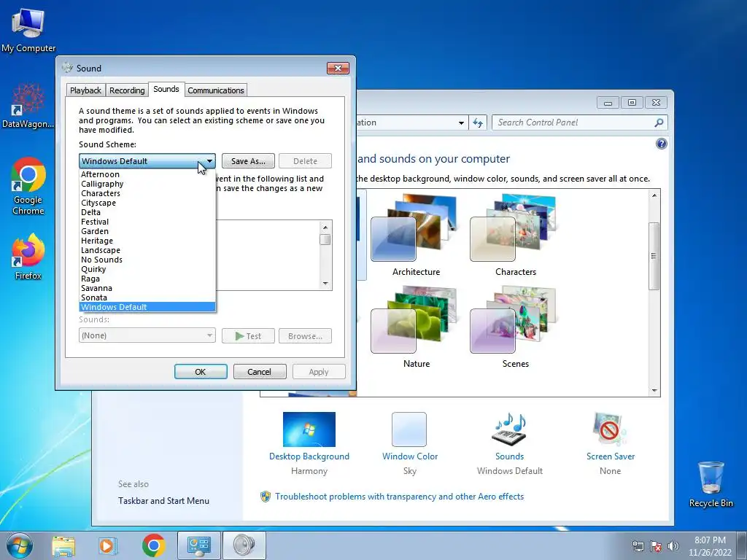Viewport: 747px width, 560px height.
Task: Select the Characters theme thumbnail
Action: 513,228
